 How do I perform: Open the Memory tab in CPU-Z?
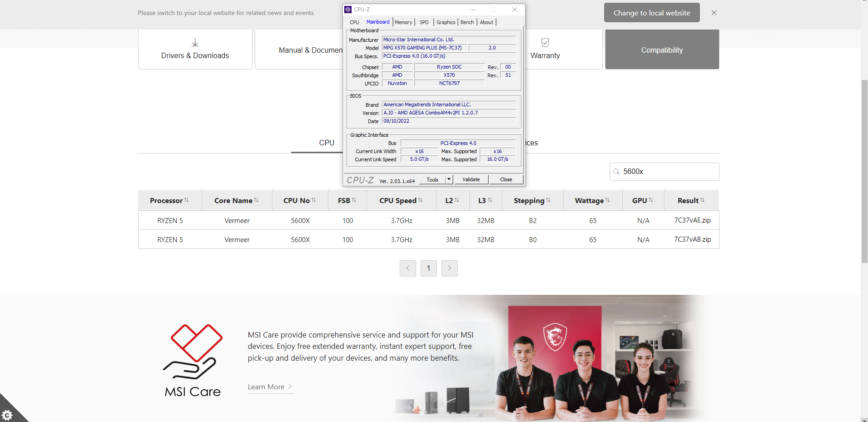pyautogui.click(x=403, y=22)
